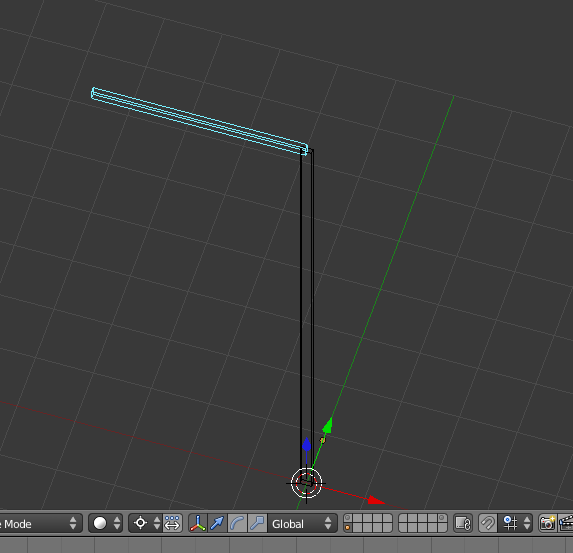Screen dimensions: 573x553
Task: Open the Global transform orientation dropdown
Action: (x=302, y=523)
